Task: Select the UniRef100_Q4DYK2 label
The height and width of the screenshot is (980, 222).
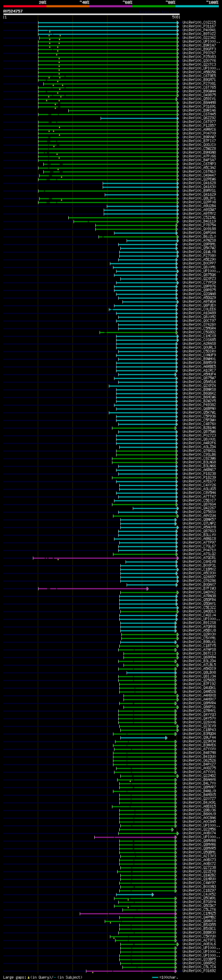Action: (199, 592)
